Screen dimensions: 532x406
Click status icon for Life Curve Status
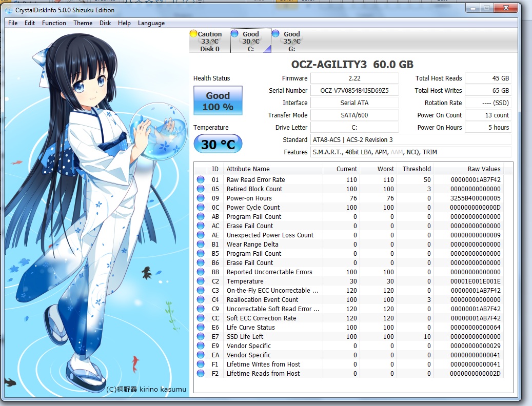coord(201,328)
